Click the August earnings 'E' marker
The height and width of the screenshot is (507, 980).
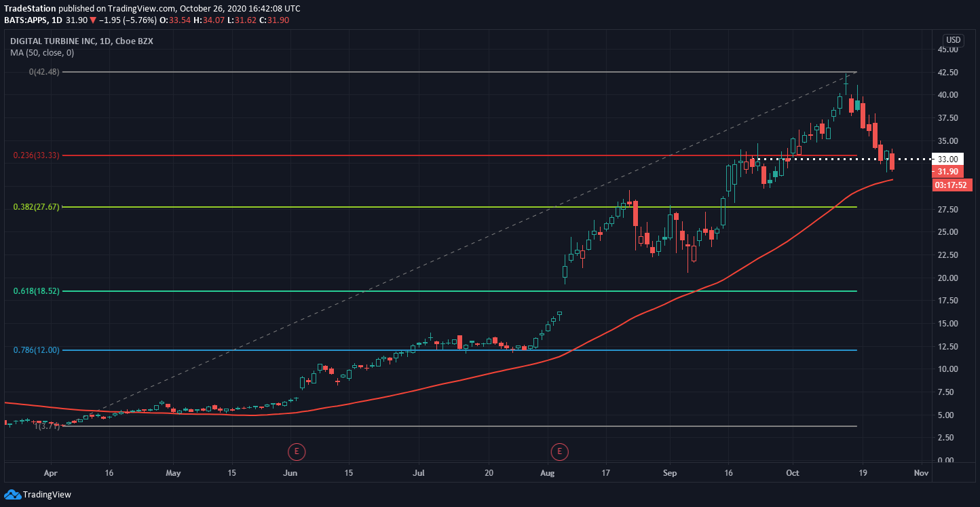[x=560, y=451]
